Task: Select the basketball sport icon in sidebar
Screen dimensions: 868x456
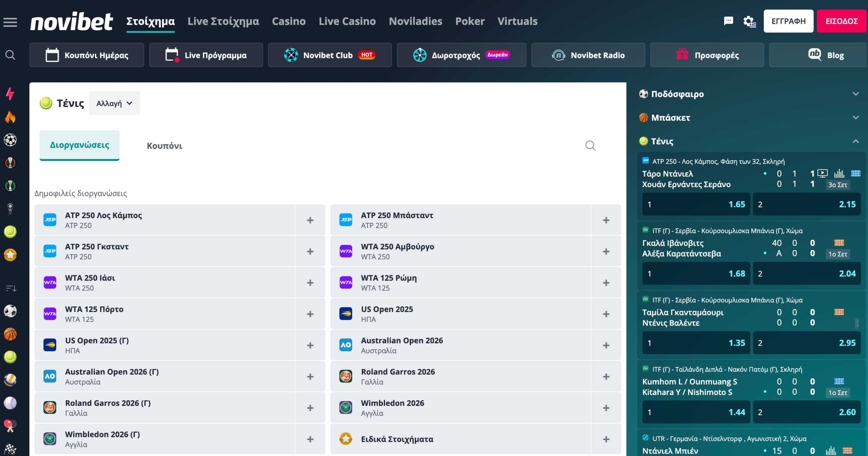Action: 10,334
